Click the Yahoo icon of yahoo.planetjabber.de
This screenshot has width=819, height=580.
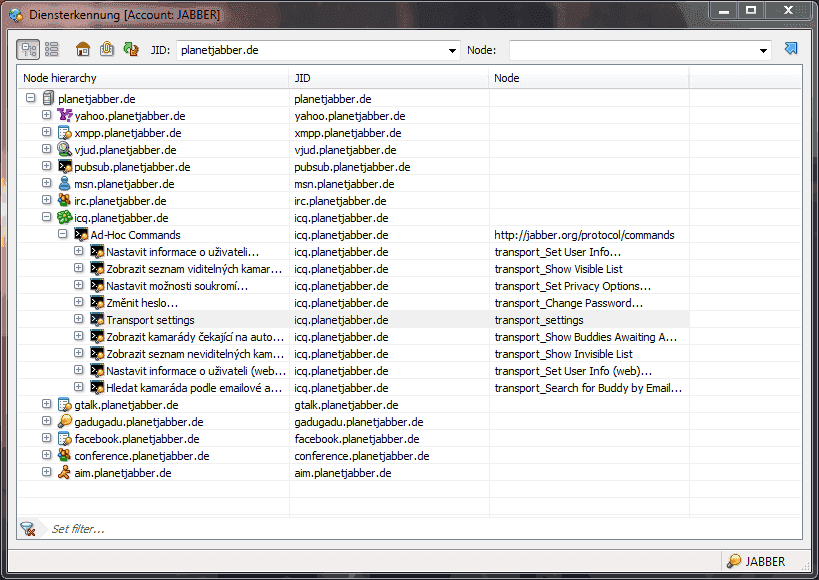point(64,115)
